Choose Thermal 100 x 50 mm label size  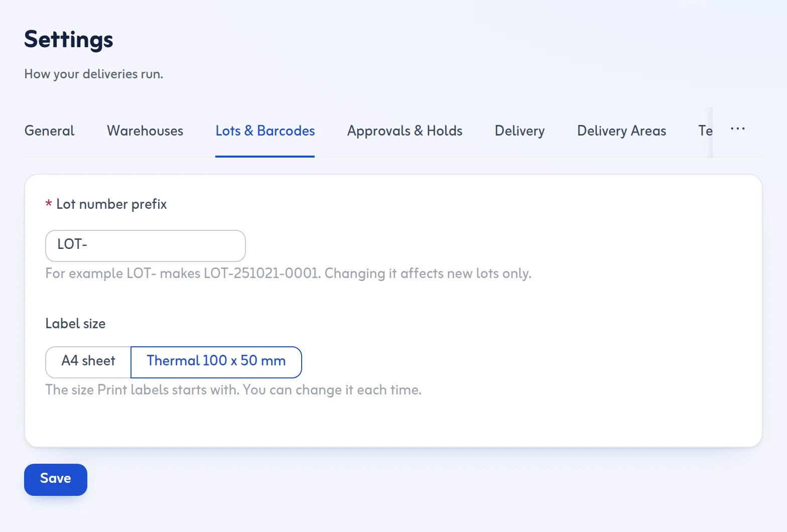pos(216,362)
